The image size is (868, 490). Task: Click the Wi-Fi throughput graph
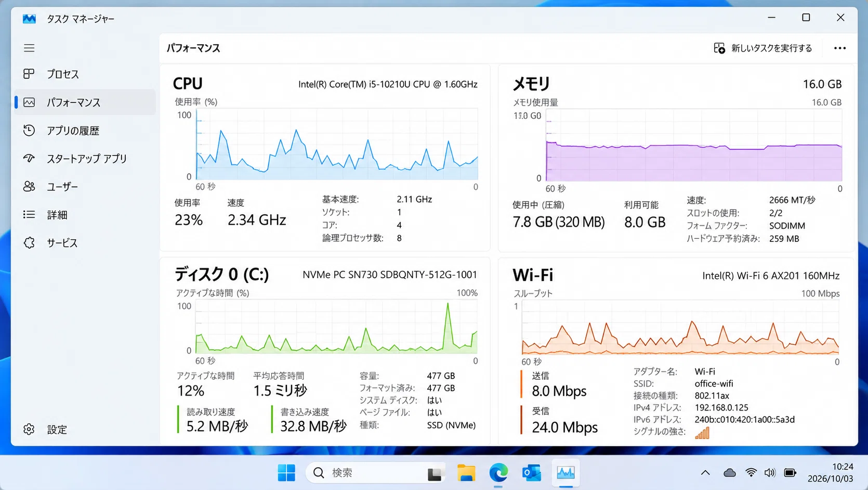[680, 328]
